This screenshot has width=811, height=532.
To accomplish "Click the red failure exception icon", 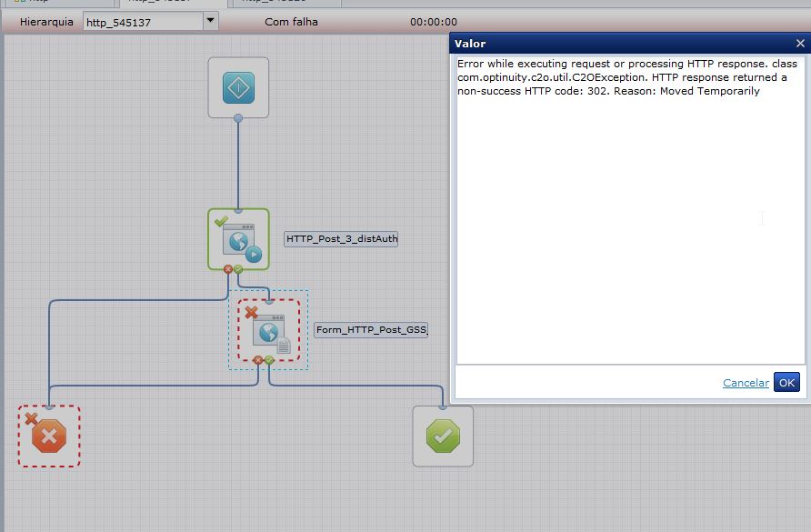I will tap(50, 435).
